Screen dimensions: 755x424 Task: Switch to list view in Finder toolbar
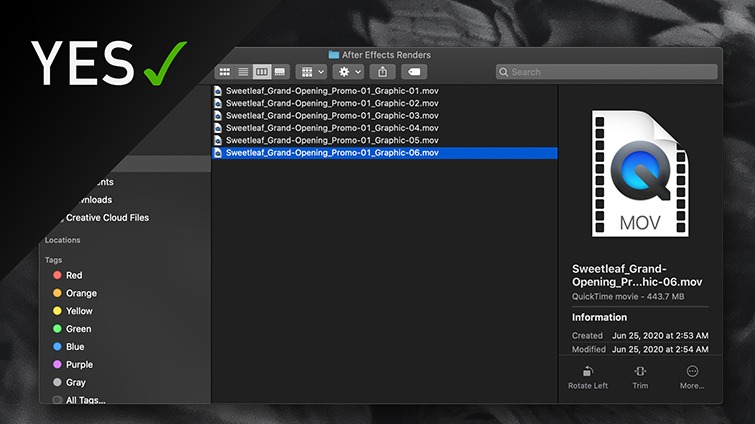pyautogui.click(x=243, y=72)
